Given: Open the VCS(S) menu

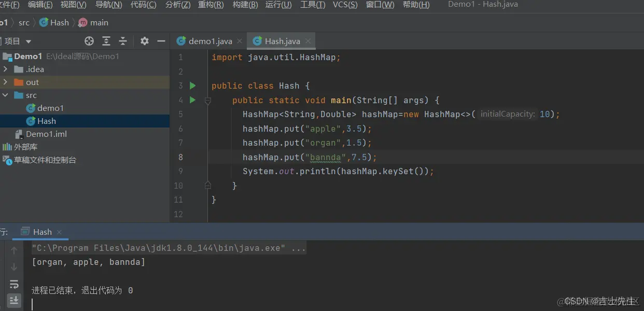Looking at the screenshot, I should pyautogui.click(x=345, y=5).
